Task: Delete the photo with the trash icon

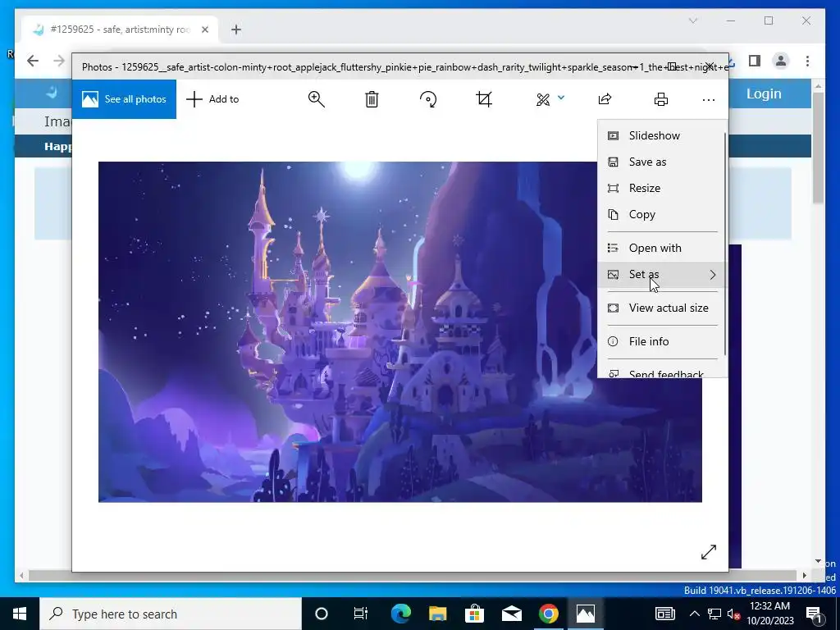Action: click(x=372, y=99)
